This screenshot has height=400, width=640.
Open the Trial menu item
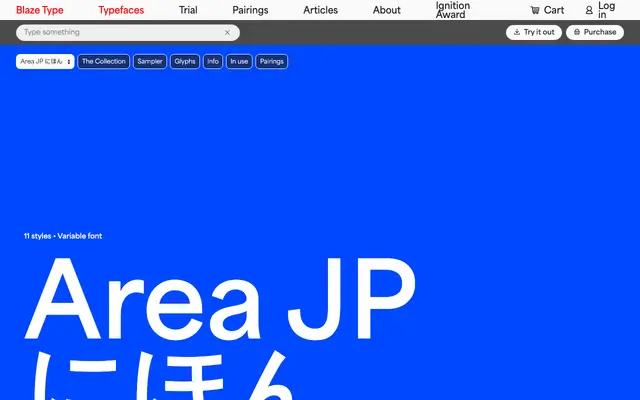click(x=188, y=10)
